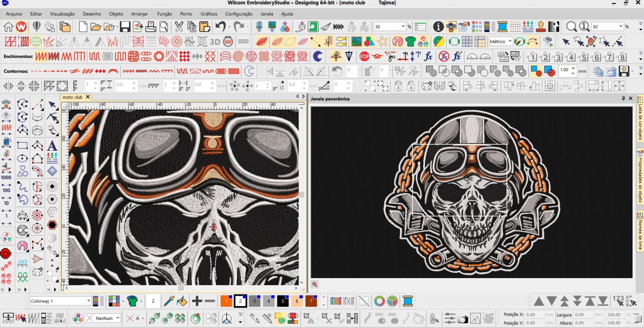
Task: Cut selection with scissors icon
Action: (x=179, y=27)
